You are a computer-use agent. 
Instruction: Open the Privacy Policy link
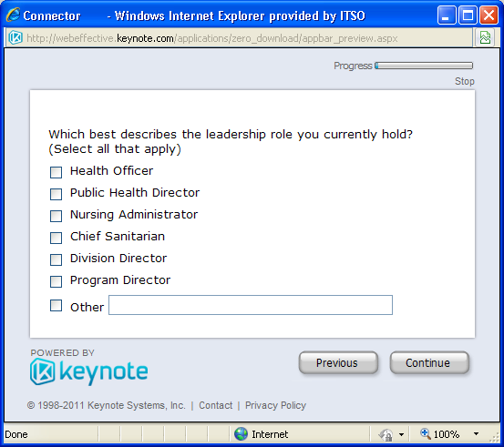275,405
